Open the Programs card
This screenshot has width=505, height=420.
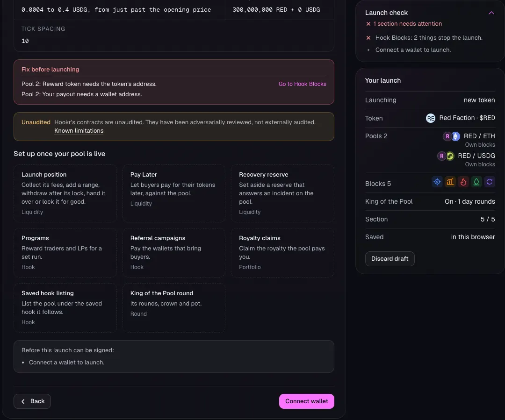click(65, 253)
